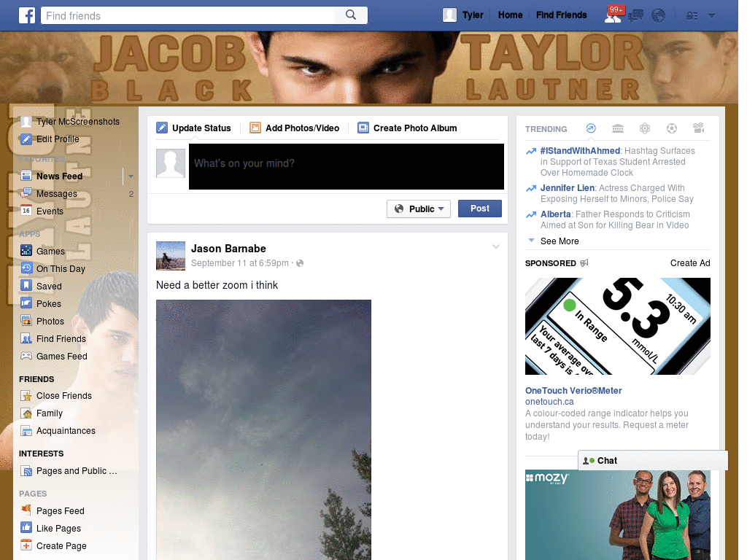747x560 pixels.
Task: Show Science trending topics via atom icon
Action: (645, 128)
